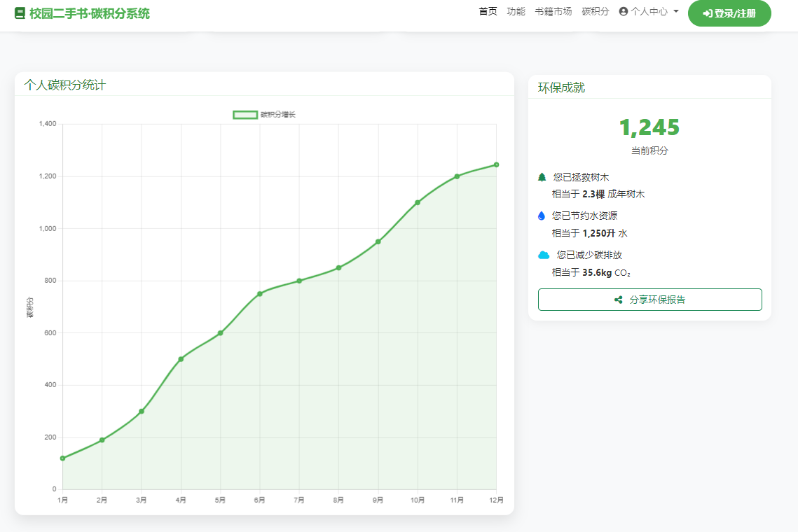Click the 6月 x-axis label

[x=259, y=500]
